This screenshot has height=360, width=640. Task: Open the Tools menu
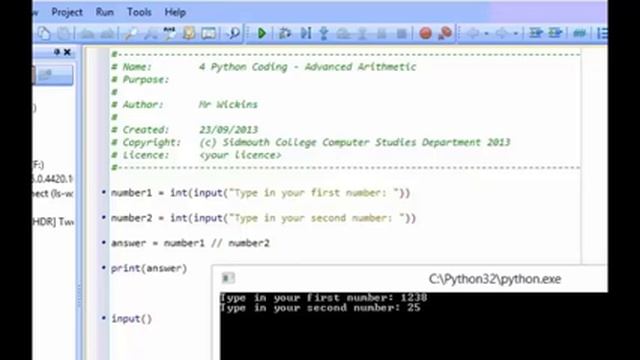(139, 12)
